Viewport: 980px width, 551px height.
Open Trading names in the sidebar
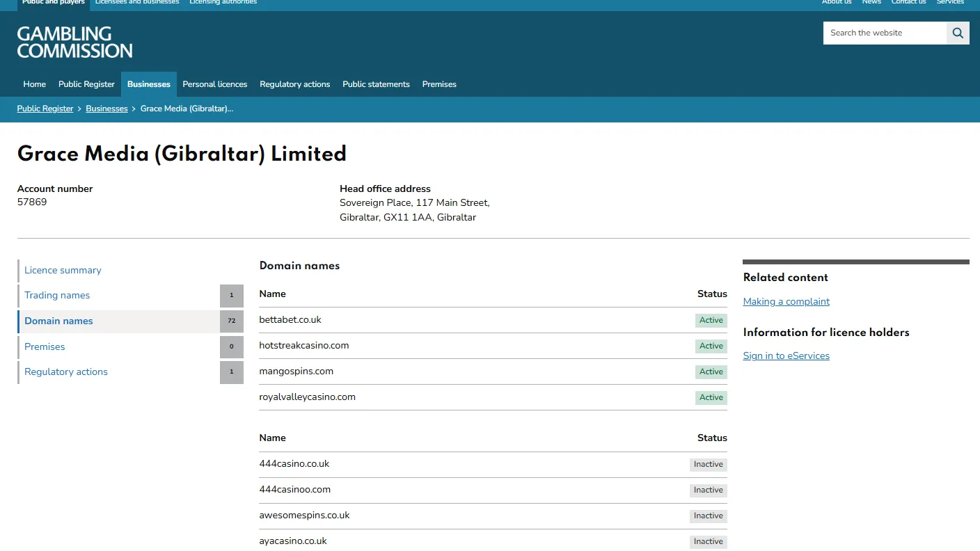pyautogui.click(x=57, y=295)
